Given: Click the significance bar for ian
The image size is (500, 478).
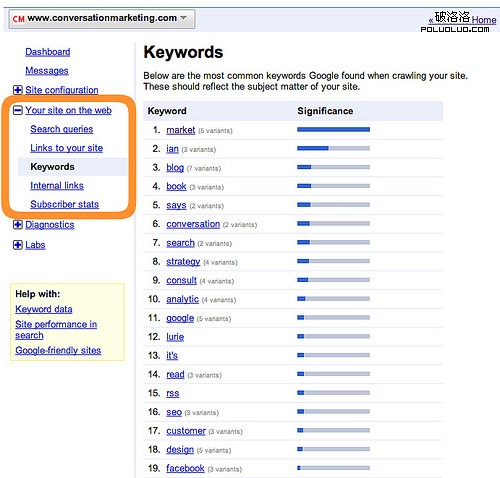Looking at the screenshot, I should pos(333,148).
